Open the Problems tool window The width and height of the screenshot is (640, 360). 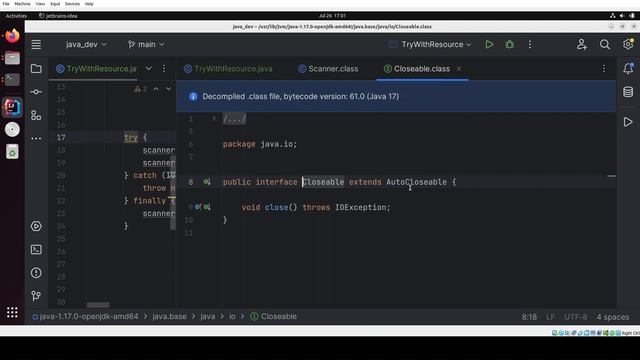36,273
